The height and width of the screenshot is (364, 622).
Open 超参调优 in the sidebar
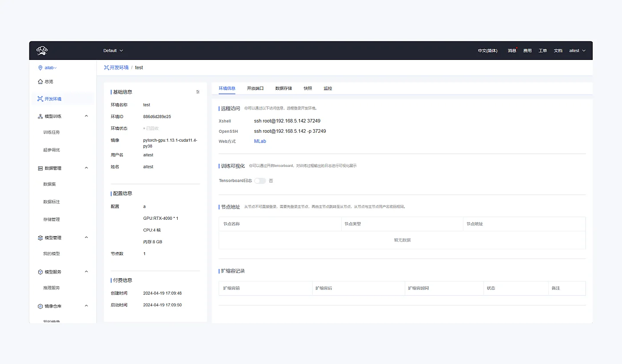click(52, 150)
